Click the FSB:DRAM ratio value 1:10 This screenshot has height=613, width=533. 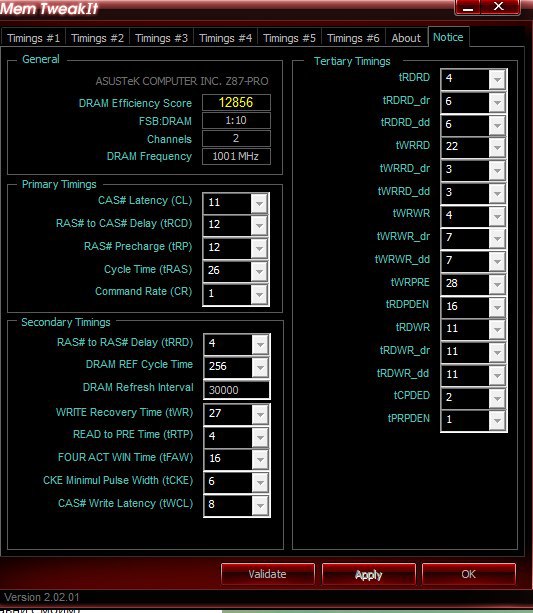[x=236, y=120]
